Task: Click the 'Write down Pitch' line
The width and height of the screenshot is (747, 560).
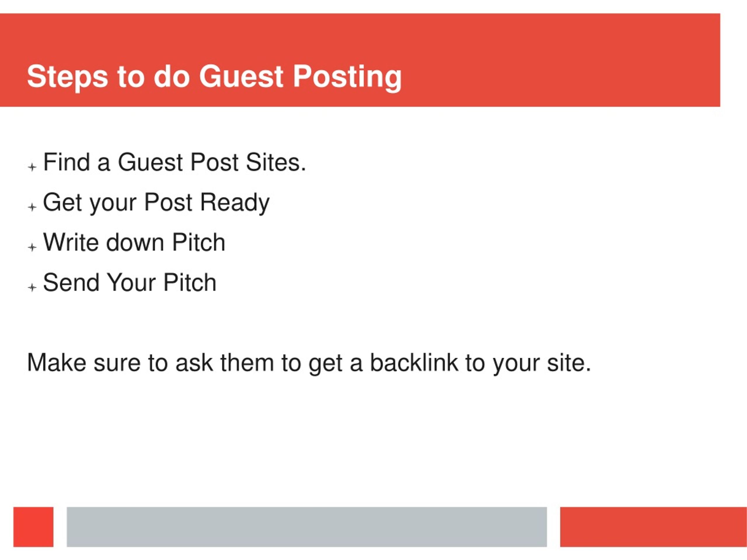Action: pos(134,242)
